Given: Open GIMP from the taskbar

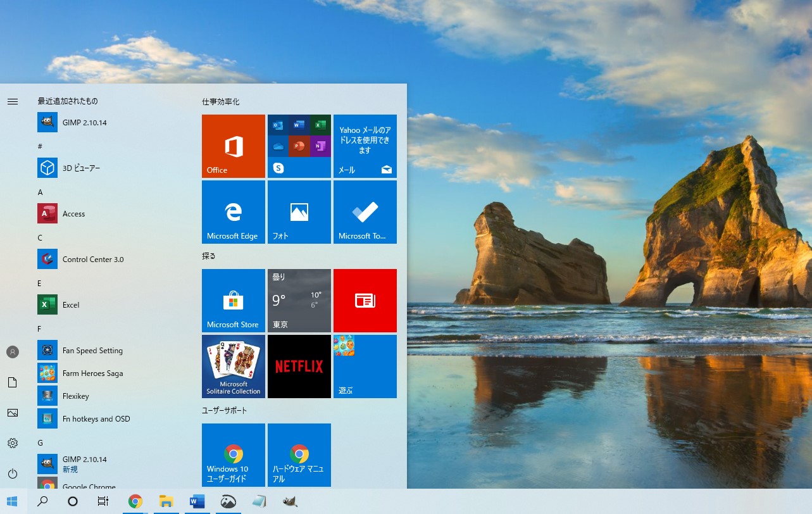Looking at the screenshot, I should click(290, 501).
